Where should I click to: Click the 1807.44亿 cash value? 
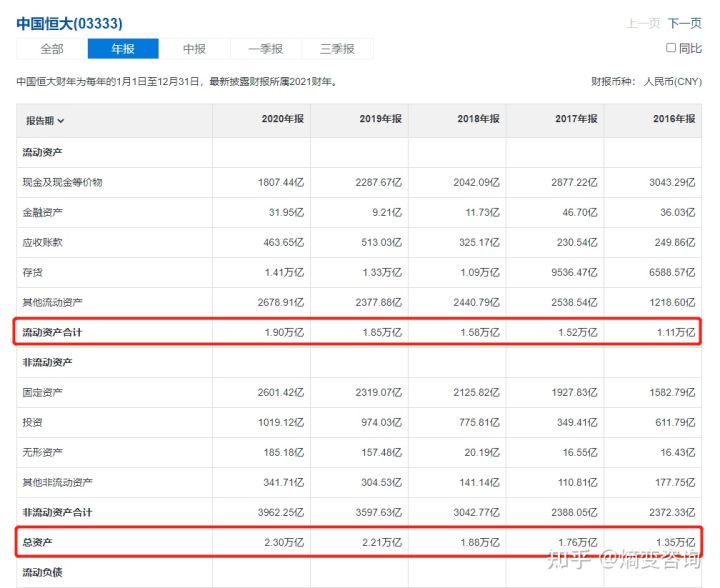click(281, 182)
